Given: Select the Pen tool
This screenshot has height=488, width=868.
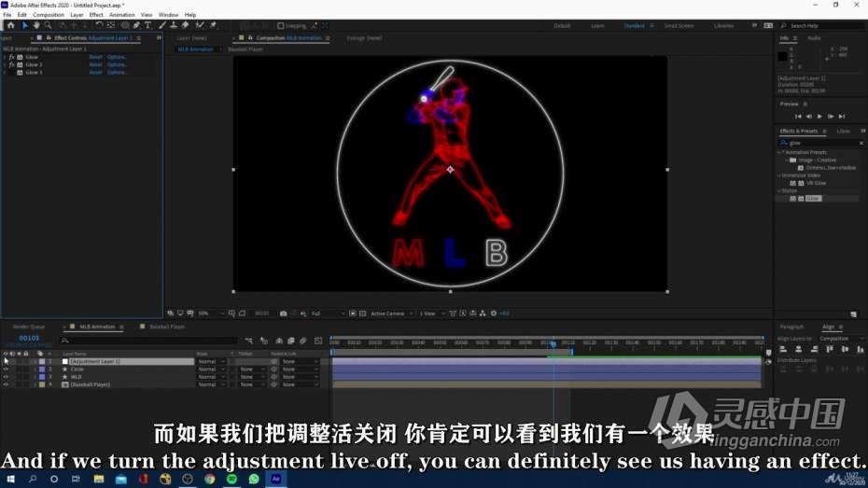Looking at the screenshot, I should pyautogui.click(x=136, y=25).
